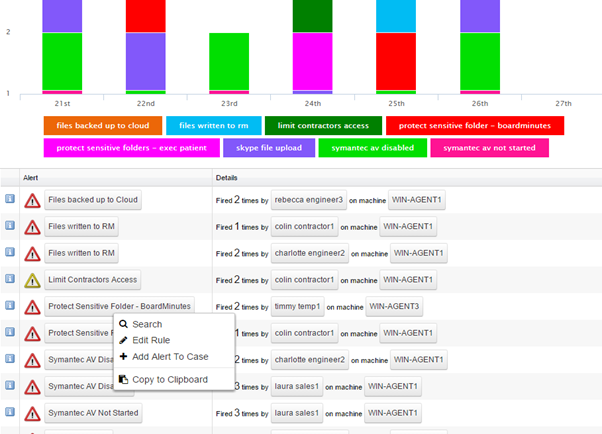The image size is (602, 434).
Task: Choose Search from the context menu
Action: tap(147, 324)
